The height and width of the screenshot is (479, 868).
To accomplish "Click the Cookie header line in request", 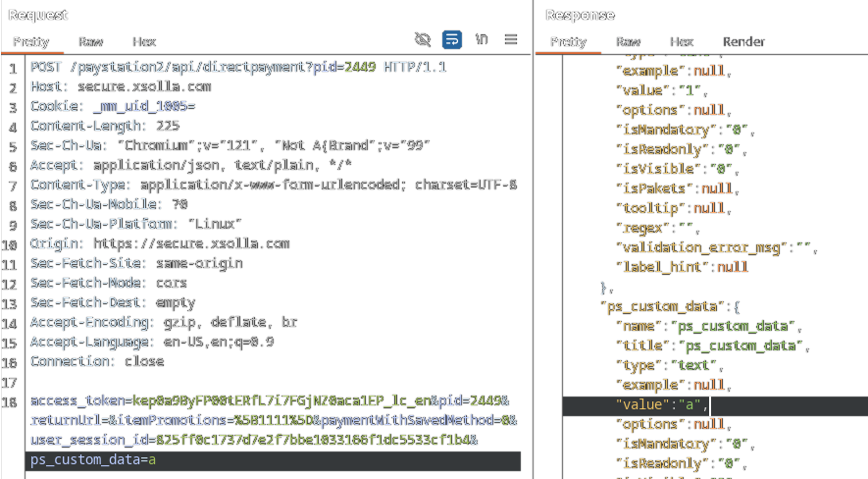I will pos(113,106).
